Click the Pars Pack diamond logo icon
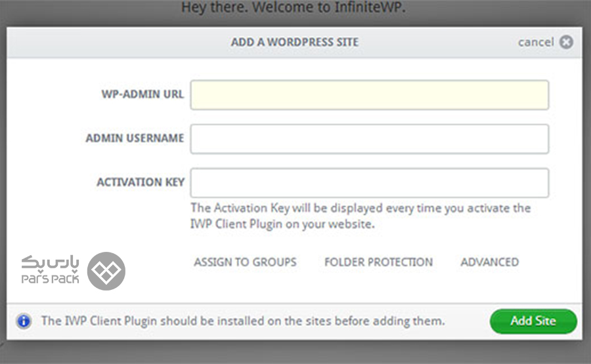Screen dimensions: 591x364 tap(106, 271)
